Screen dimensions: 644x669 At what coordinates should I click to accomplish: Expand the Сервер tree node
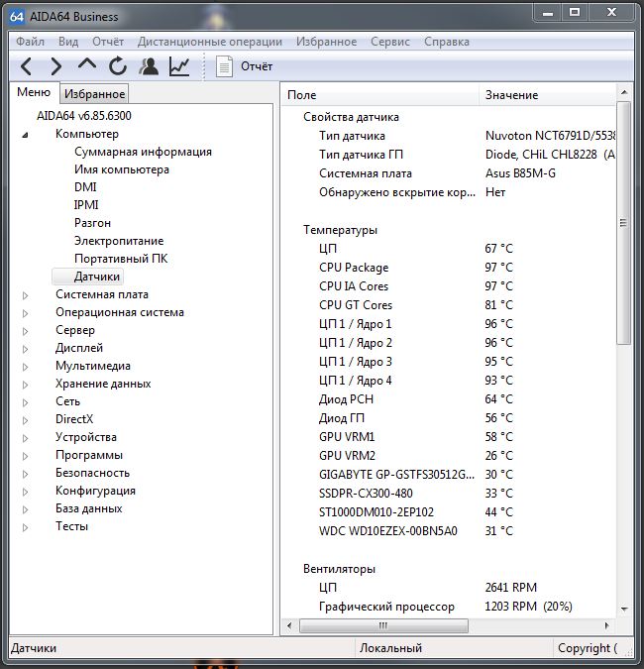click(x=25, y=331)
